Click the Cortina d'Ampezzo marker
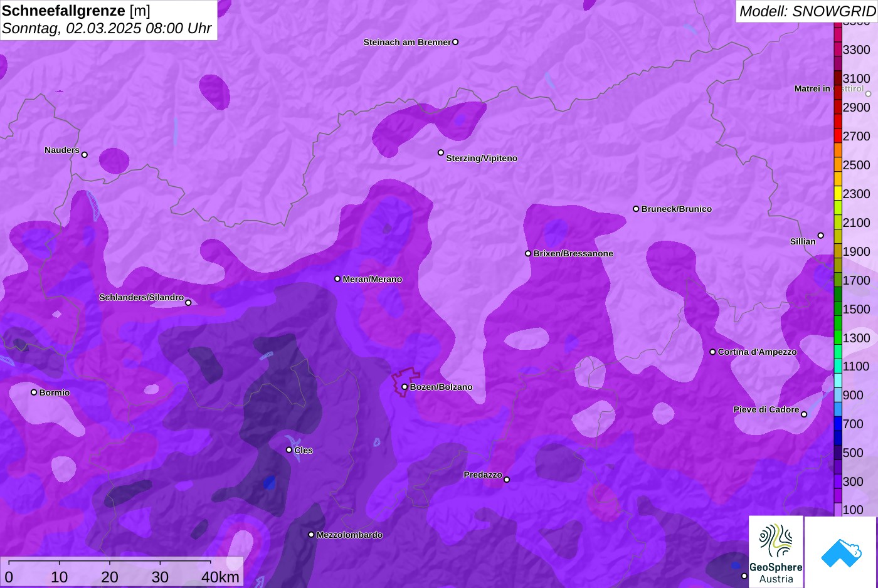This screenshot has width=878, height=588. click(x=712, y=352)
